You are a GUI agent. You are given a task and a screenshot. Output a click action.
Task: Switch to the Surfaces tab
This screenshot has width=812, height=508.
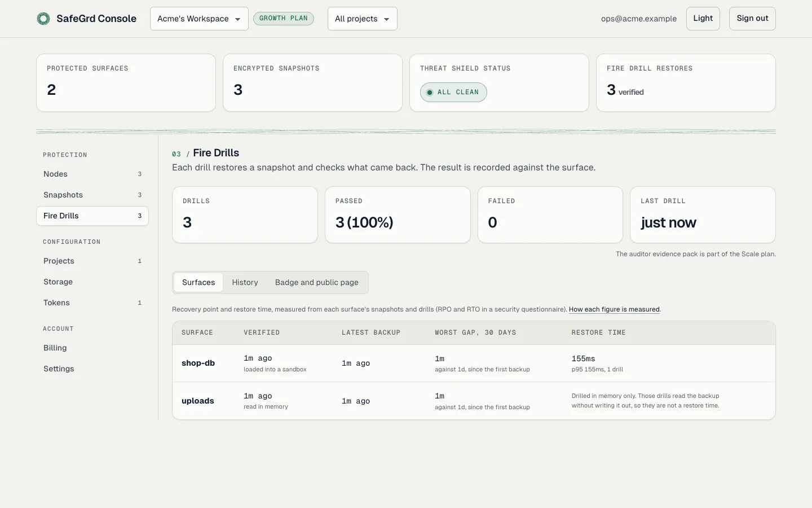(198, 282)
